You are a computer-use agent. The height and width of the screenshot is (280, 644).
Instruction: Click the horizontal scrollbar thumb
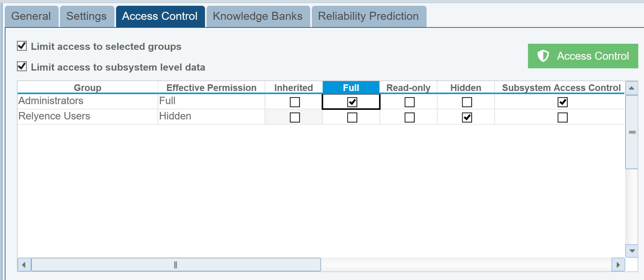[176, 265]
